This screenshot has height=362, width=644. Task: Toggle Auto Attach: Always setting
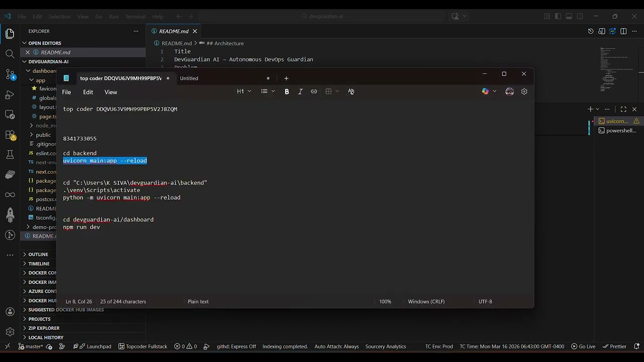(x=337, y=346)
